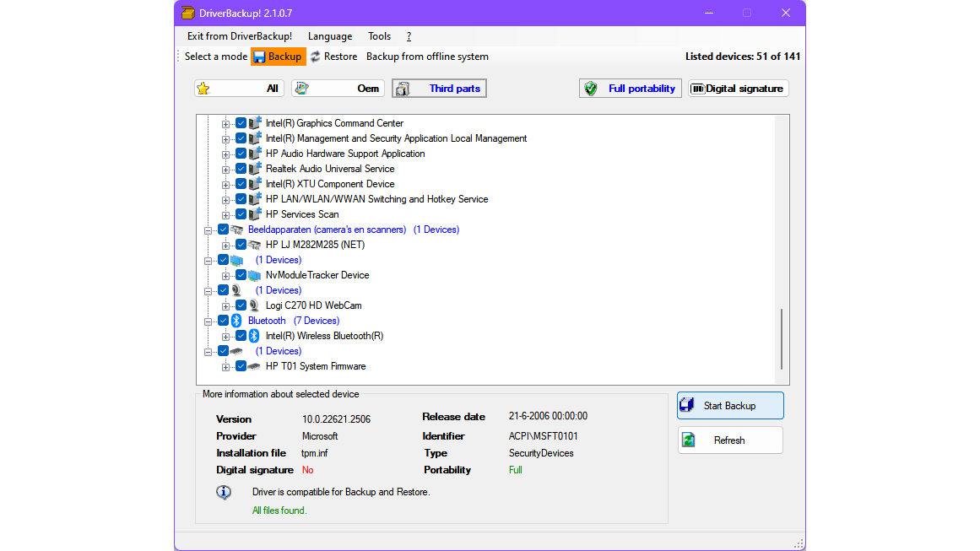Filter list by All drivers
Viewport: 980px width, 551px height.
pos(240,89)
